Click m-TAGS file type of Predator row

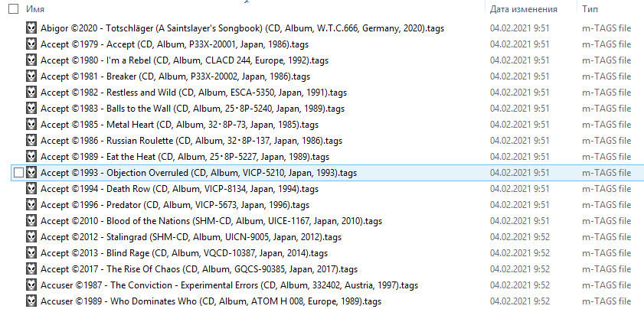606,205
